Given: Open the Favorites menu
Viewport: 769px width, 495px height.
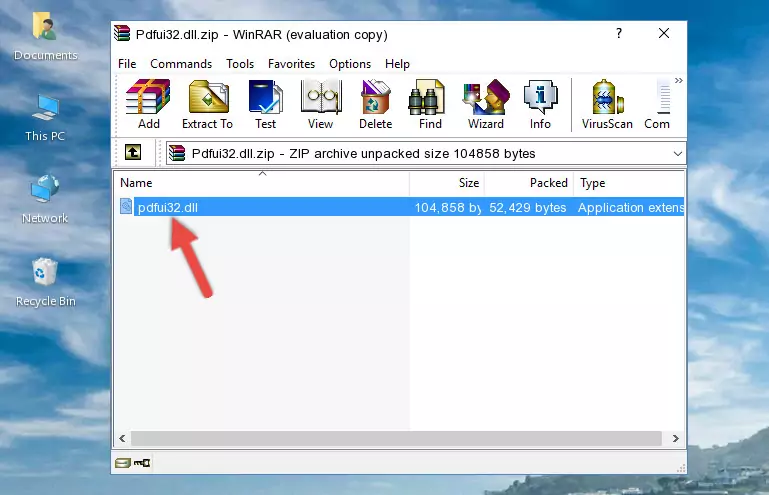Looking at the screenshot, I should point(291,64).
